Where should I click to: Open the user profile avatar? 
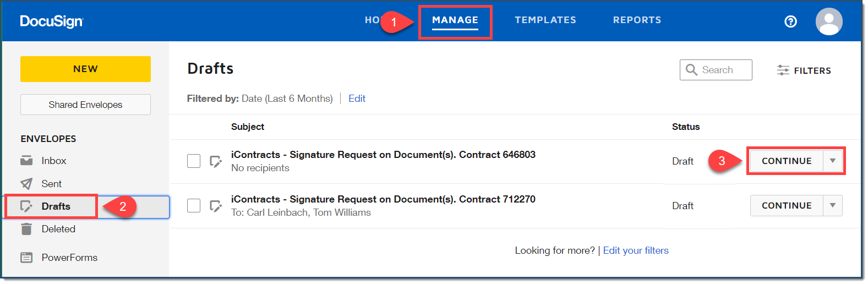829,21
